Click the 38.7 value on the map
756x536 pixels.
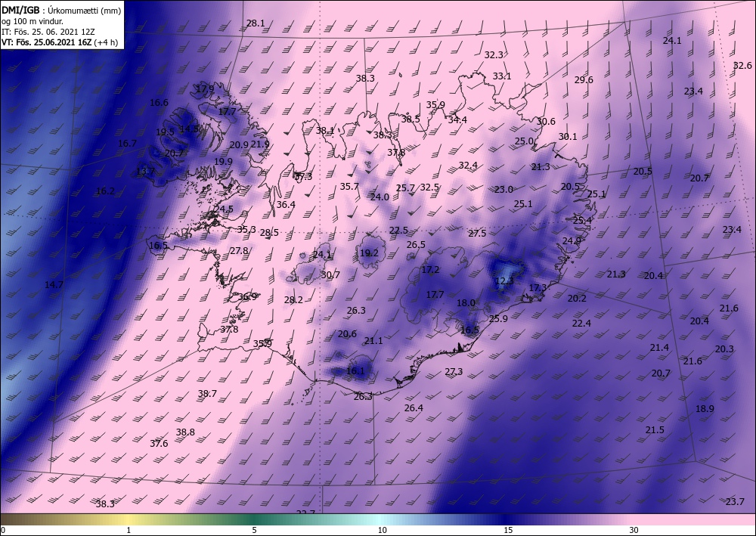coord(207,394)
